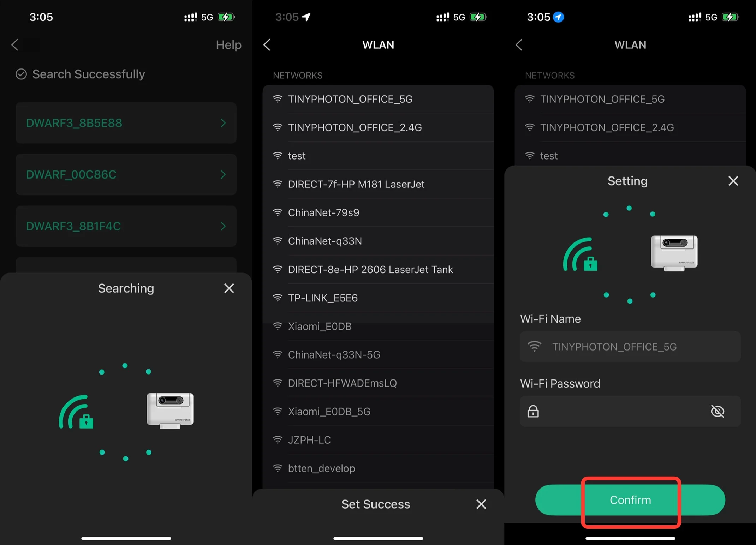The height and width of the screenshot is (545, 756).
Task: Toggle Wi-Fi password visibility eye icon
Action: (x=717, y=411)
